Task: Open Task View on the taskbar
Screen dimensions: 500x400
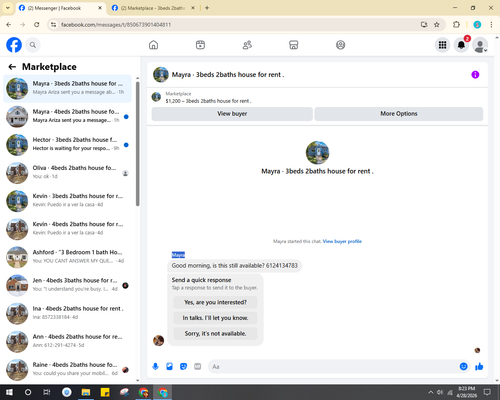Action: click(47, 392)
